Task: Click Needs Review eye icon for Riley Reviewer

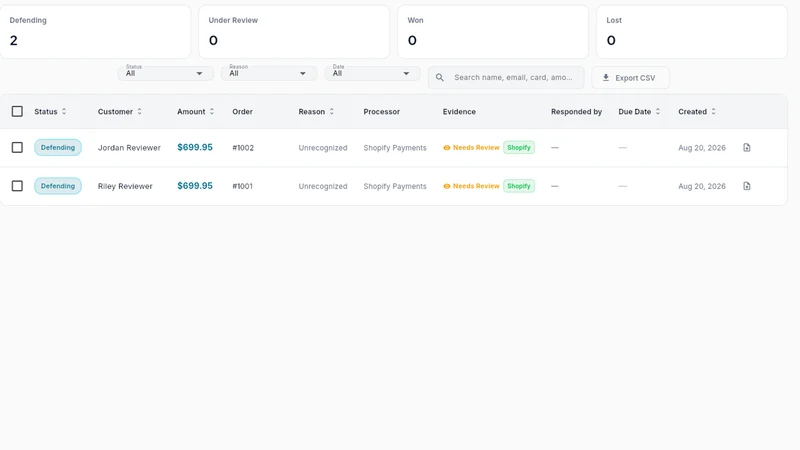Action: tap(446, 186)
